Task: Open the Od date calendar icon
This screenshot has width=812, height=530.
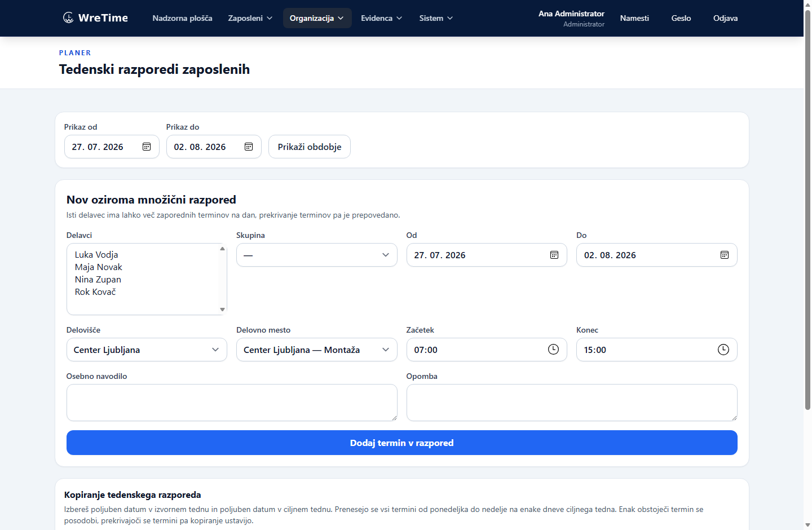Action: pos(554,255)
